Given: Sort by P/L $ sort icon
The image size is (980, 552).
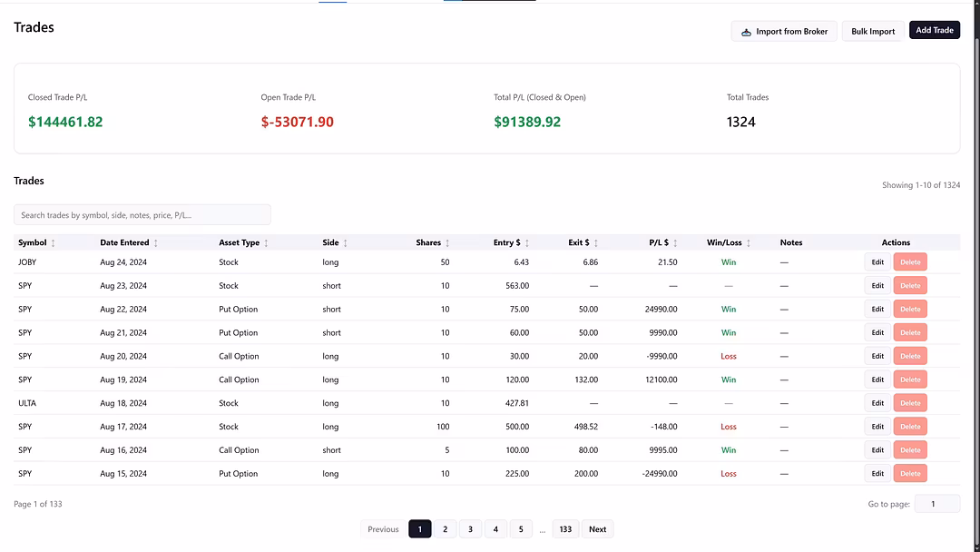Looking at the screenshot, I should [675, 243].
